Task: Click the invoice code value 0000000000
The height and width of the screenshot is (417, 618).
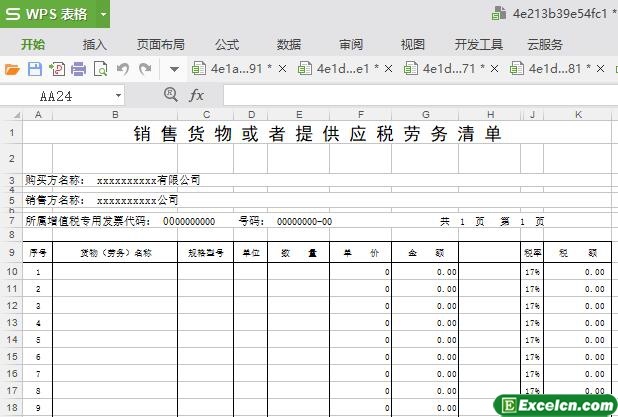Action: 189,222
